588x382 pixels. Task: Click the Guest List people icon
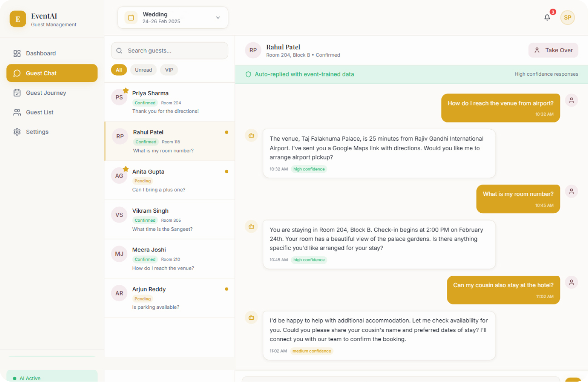[17, 112]
